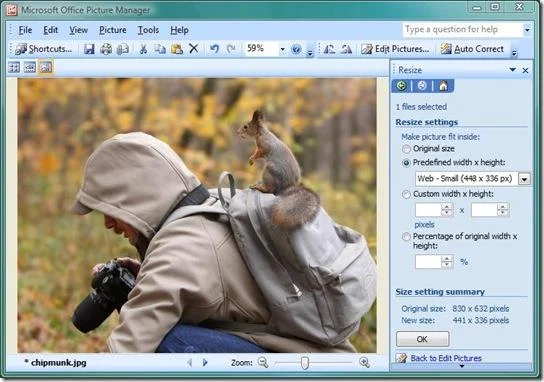Click the Forward arrow in Resize pane
Screen dimensions: 544x382
coord(422,86)
